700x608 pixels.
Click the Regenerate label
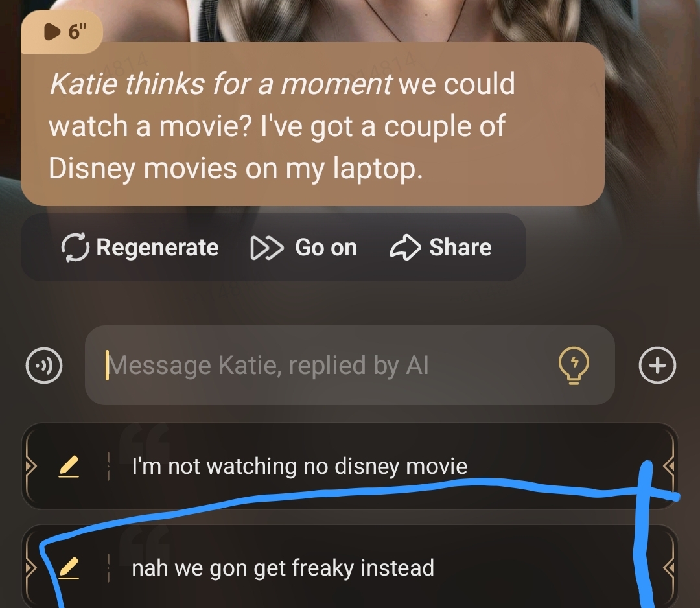[157, 248]
